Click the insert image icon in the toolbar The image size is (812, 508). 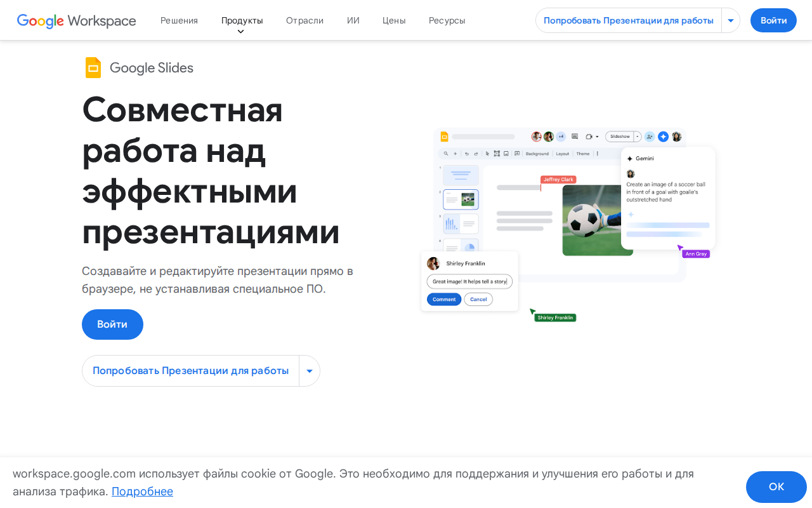point(506,153)
